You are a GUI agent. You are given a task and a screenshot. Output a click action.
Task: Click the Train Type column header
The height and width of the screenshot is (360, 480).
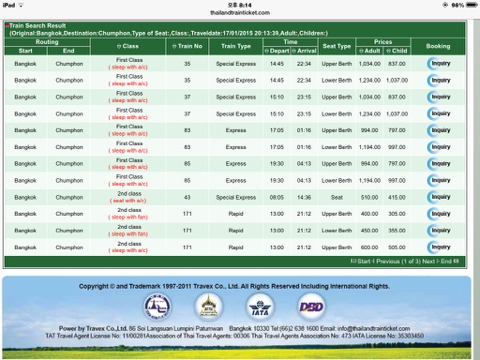[x=236, y=46]
